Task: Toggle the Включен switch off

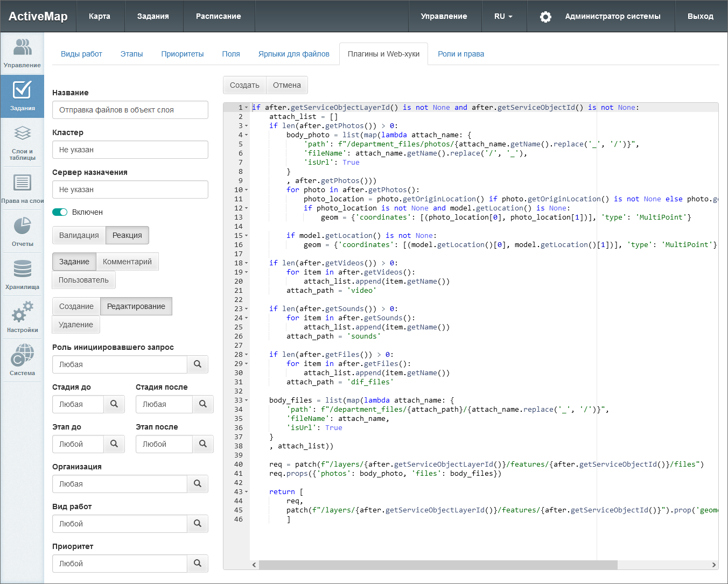Action: (60, 212)
